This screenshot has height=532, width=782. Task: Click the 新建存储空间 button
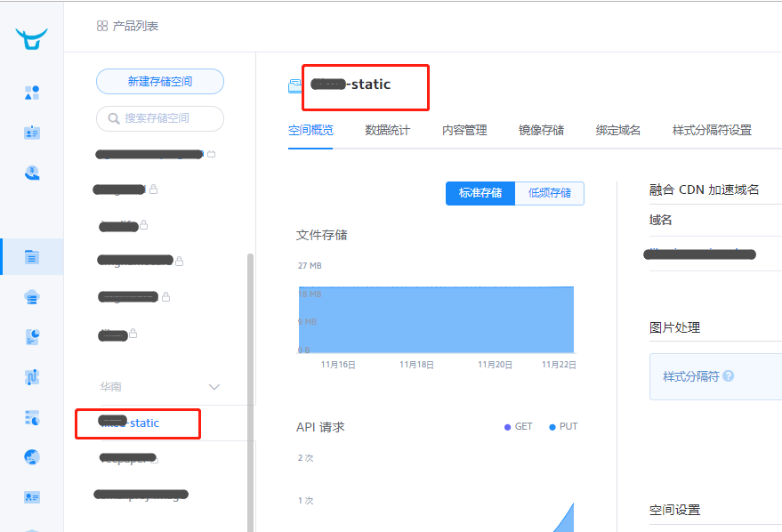[x=159, y=81]
